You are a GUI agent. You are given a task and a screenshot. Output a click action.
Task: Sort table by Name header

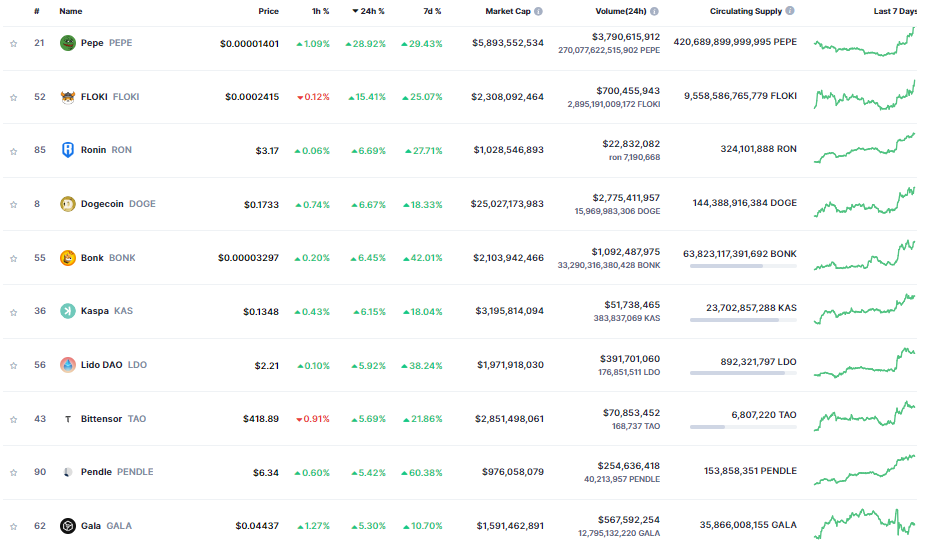pyautogui.click(x=71, y=11)
